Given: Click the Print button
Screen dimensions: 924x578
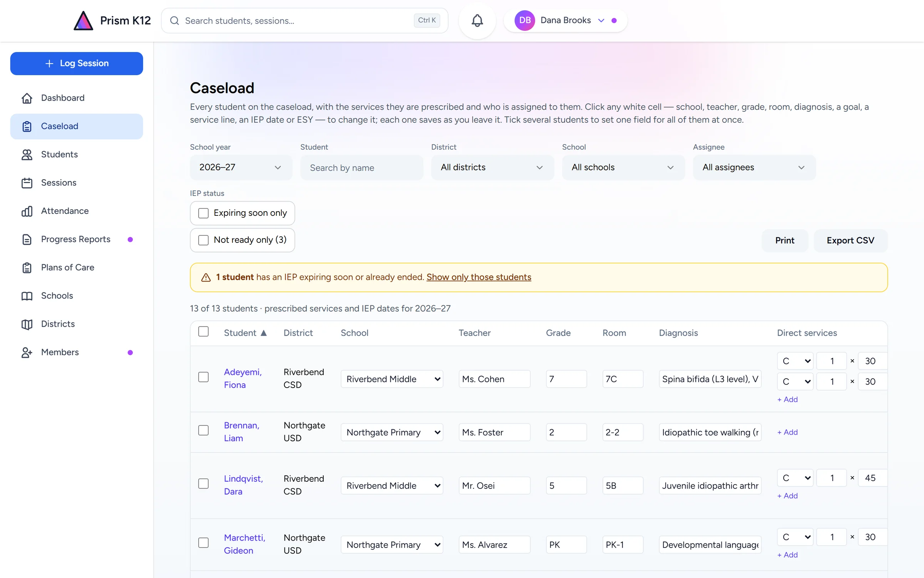Looking at the screenshot, I should 785,240.
